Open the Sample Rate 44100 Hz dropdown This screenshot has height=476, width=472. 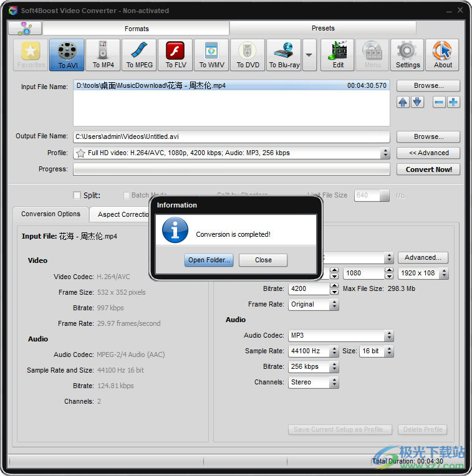(x=334, y=351)
